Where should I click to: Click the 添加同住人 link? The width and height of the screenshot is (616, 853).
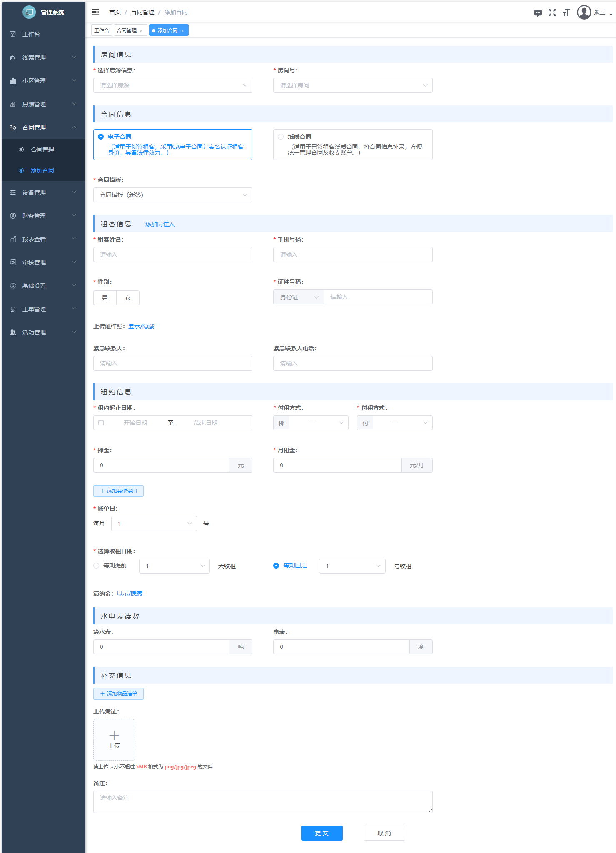point(160,224)
